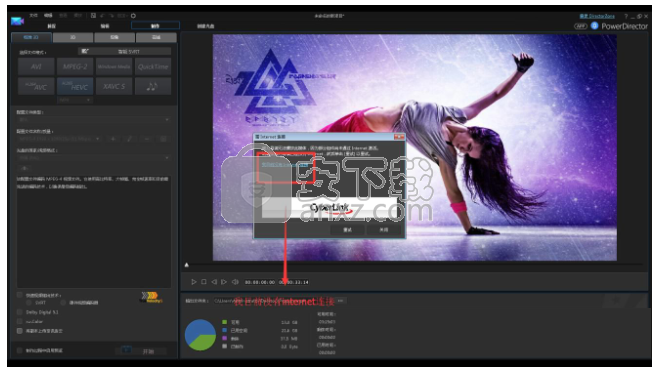
Task: Browse output folder using ellipsis button
Action: tap(340, 301)
